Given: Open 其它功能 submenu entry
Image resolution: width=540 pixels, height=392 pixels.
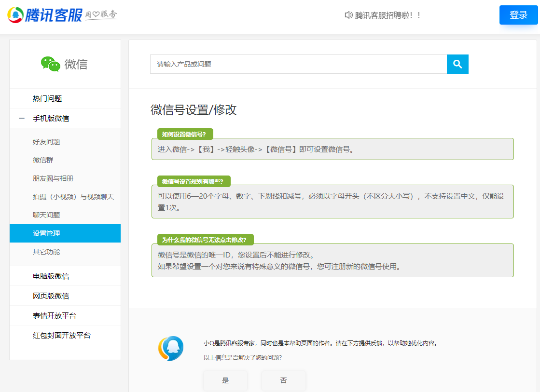Looking at the screenshot, I should [x=46, y=252].
